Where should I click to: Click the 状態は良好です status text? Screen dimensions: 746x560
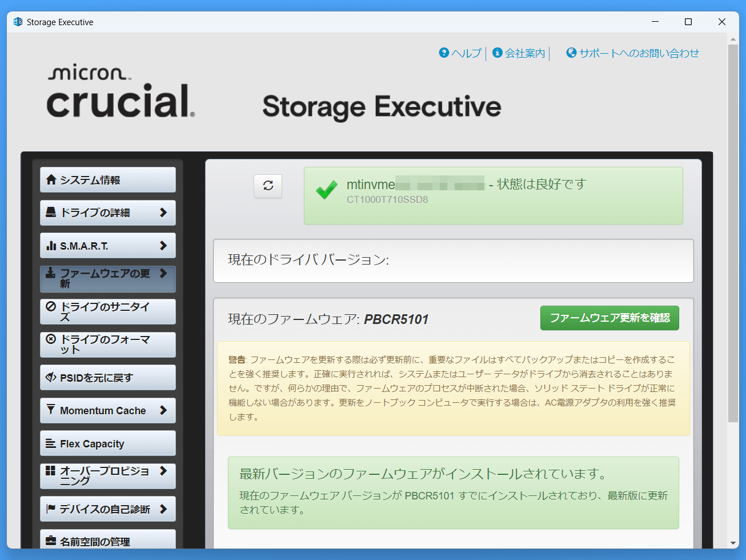542,184
